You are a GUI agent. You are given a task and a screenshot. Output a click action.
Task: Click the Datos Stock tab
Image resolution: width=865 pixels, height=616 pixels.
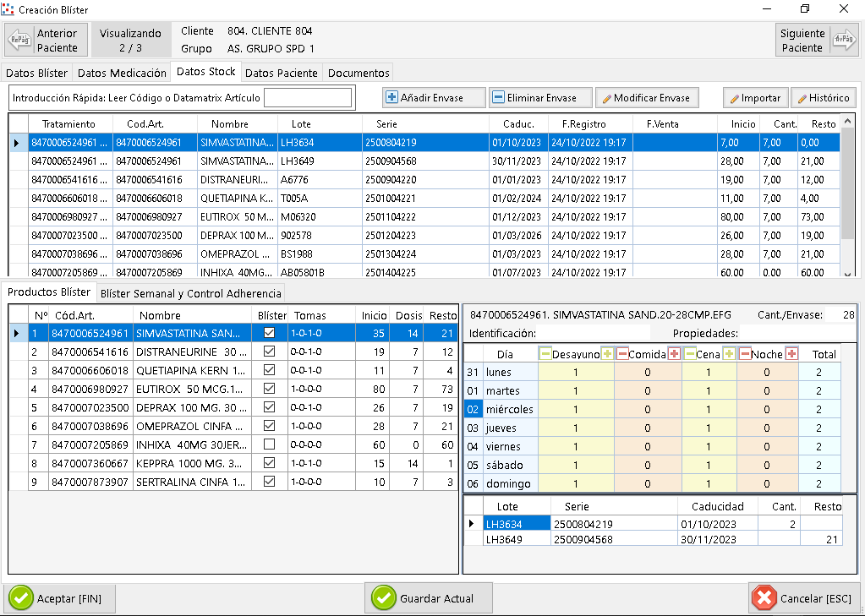point(205,72)
